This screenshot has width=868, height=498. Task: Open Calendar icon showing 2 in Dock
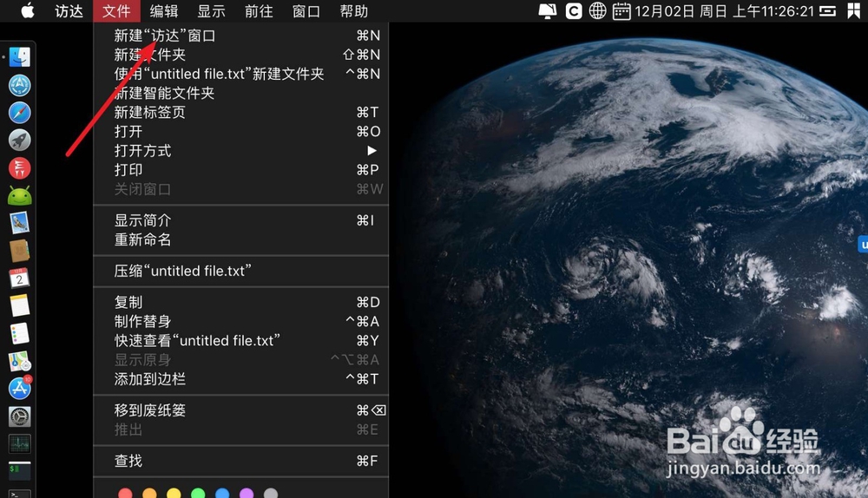(20, 278)
